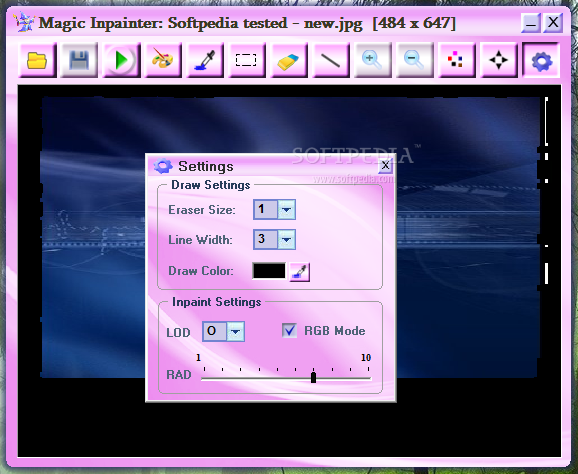Click the Magic Inpainter wizard app icon

click(23, 22)
